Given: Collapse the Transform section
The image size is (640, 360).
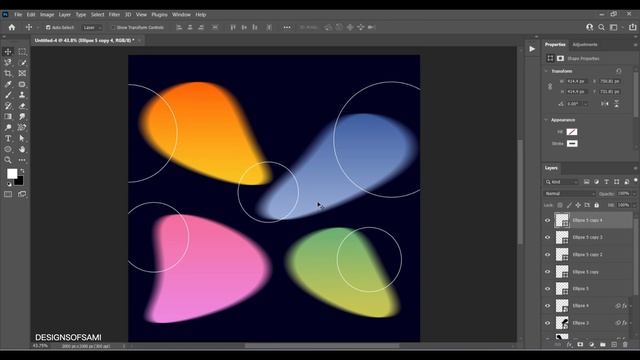Looking at the screenshot, I should (x=547, y=71).
